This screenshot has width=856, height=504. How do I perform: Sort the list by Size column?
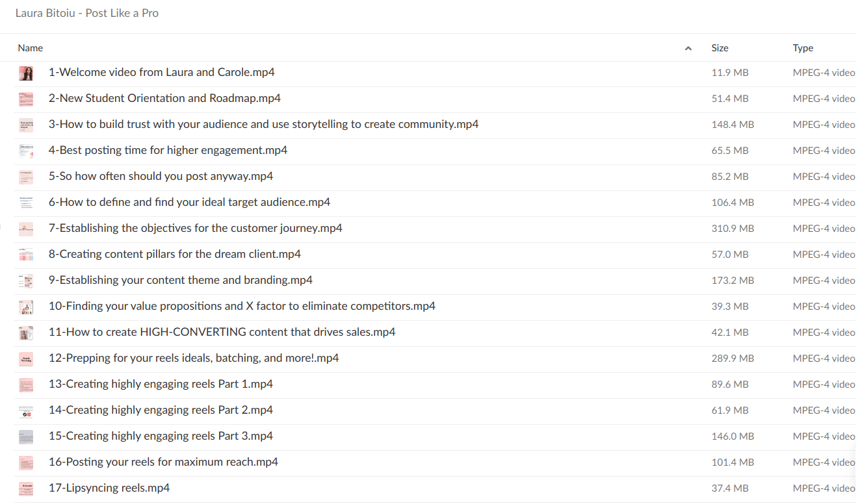click(720, 48)
